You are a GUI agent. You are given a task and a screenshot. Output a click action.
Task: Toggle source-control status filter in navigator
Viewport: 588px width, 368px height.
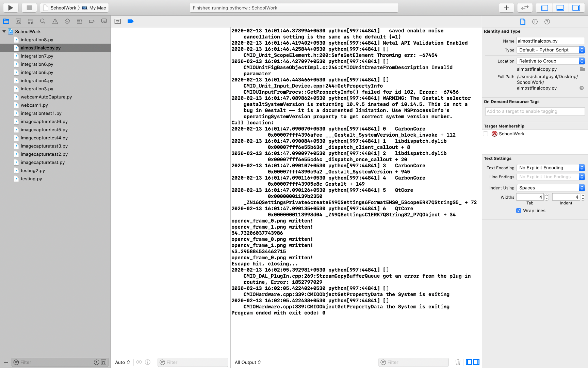(104, 362)
